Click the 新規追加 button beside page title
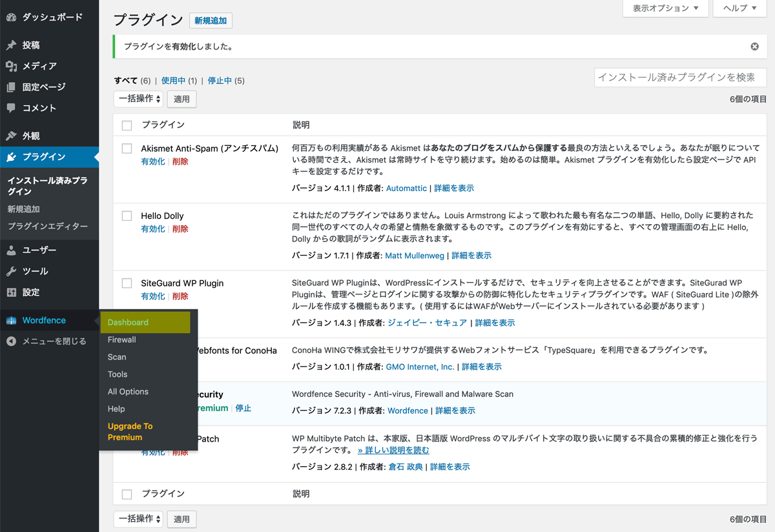The image size is (775, 532). click(211, 21)
